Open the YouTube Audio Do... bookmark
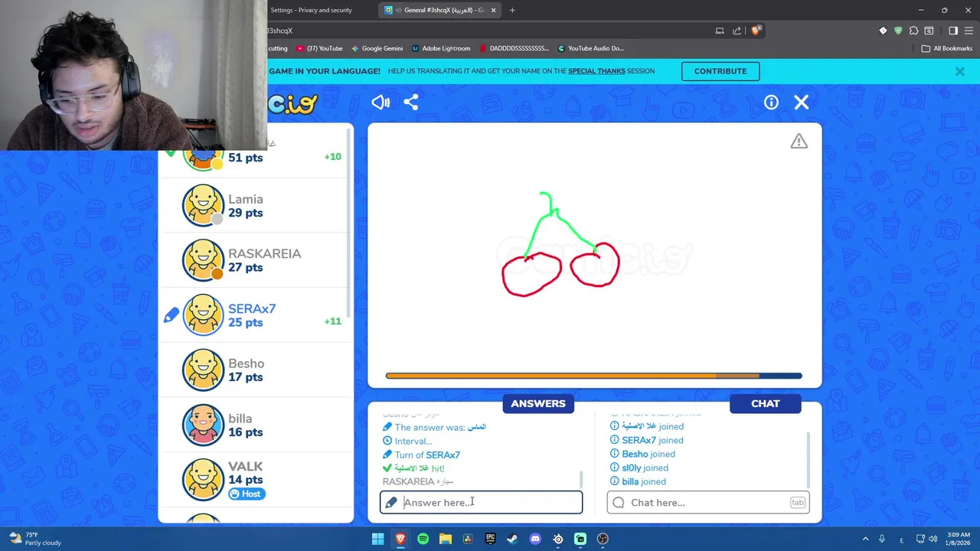 (590, 48)
